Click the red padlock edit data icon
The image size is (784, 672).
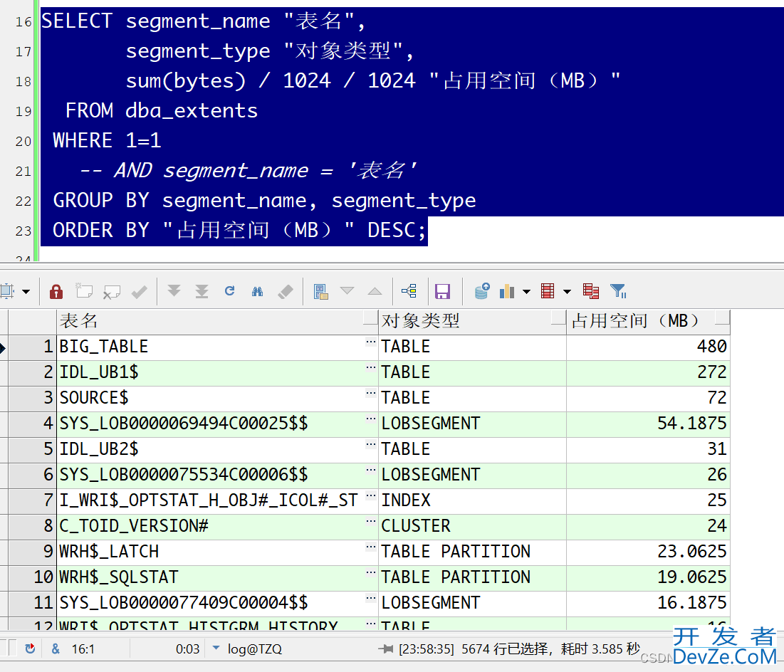(56, 291)
